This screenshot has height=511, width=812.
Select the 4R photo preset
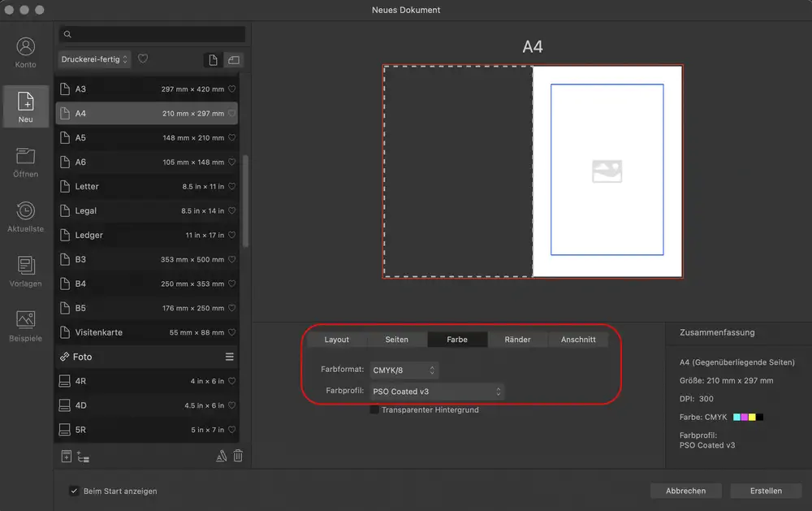[146, 381]
